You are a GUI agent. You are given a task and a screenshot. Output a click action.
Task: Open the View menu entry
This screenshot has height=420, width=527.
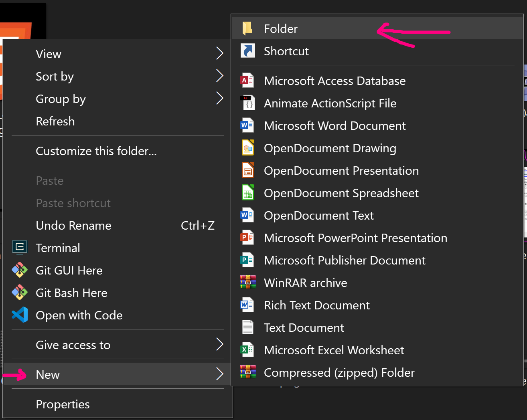(118, 54)
